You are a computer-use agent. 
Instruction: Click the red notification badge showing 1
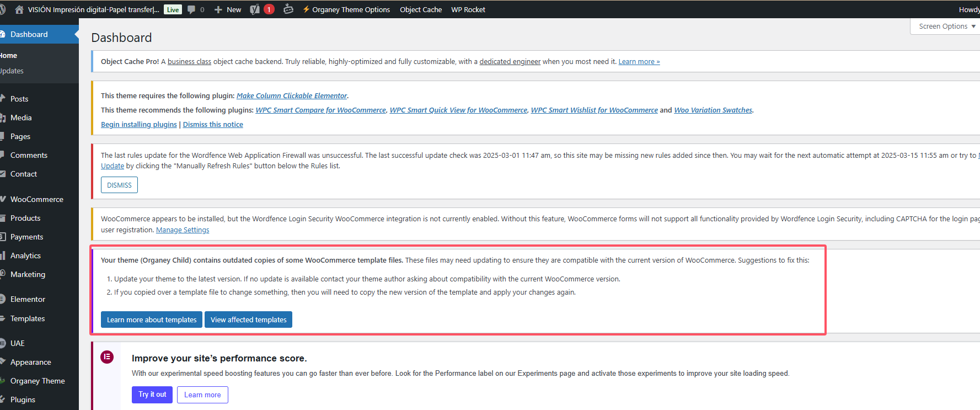click(x=269, y=9)
